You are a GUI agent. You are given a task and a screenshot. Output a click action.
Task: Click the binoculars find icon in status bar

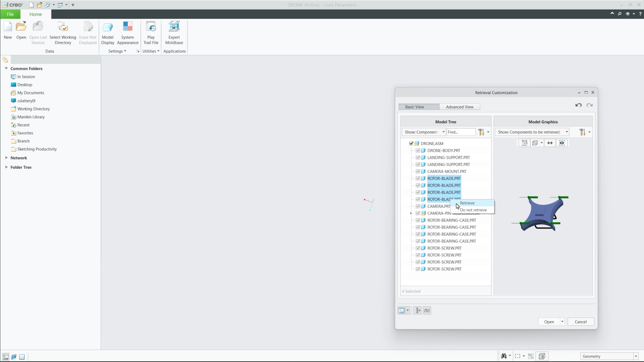504,356
